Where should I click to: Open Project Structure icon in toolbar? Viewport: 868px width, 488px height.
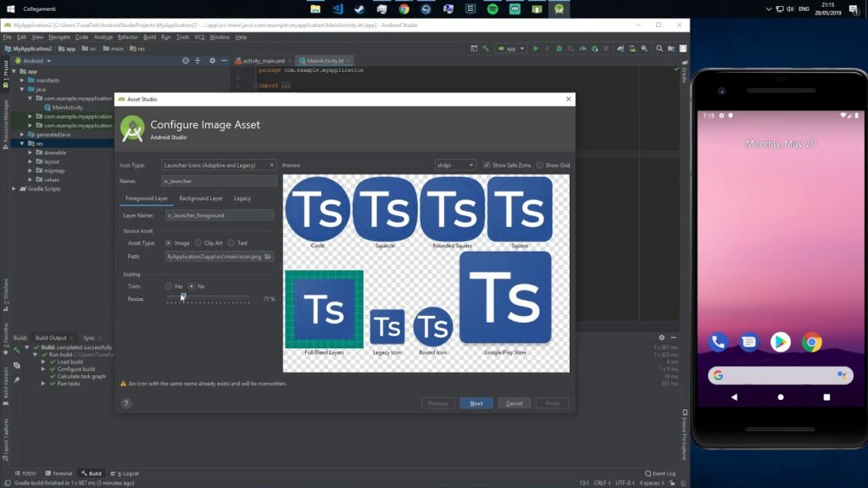click(x=671, y=48)
